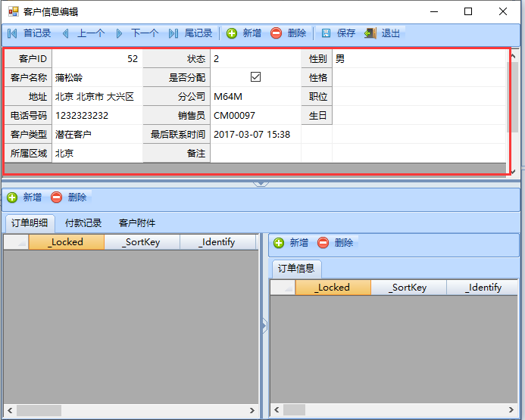
Task: Click 退出 text in toolbar
Action: 390,33
